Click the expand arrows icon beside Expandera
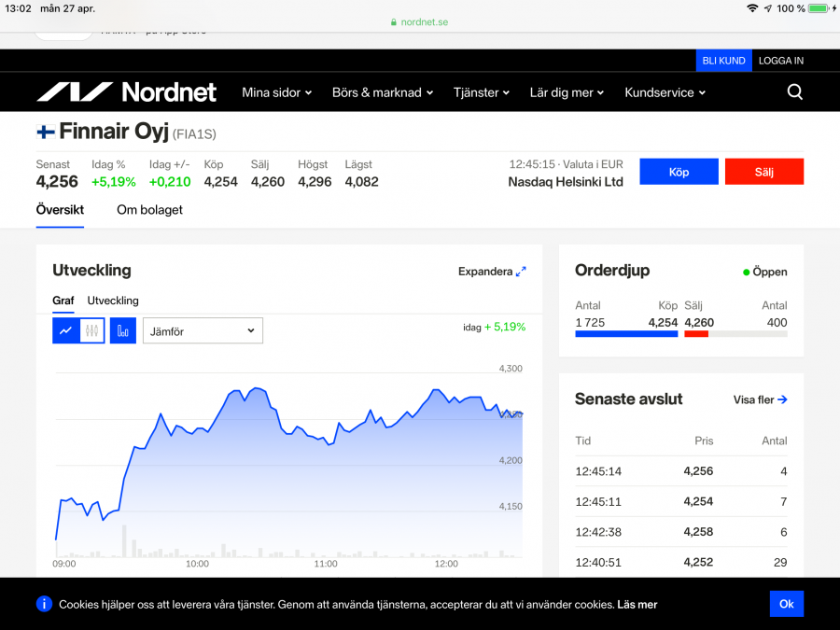840x630 pixels. pos(521,272)
